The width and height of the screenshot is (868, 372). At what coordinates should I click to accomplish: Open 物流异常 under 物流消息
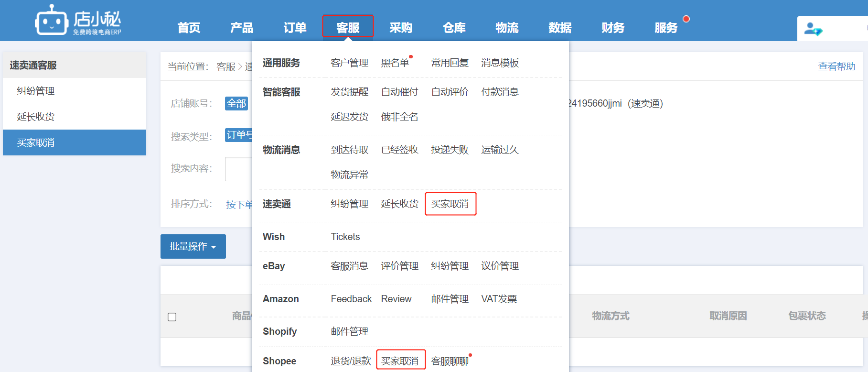350,175
